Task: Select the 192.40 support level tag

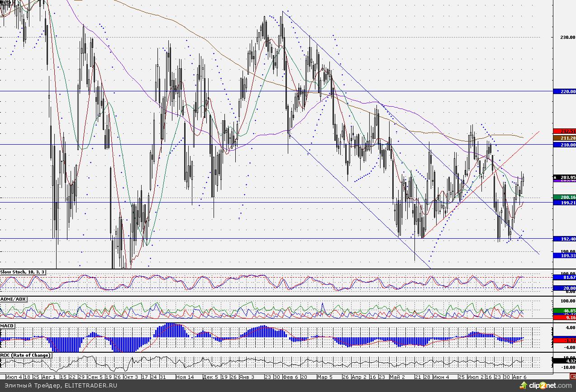Action: [x=564, y=239]
